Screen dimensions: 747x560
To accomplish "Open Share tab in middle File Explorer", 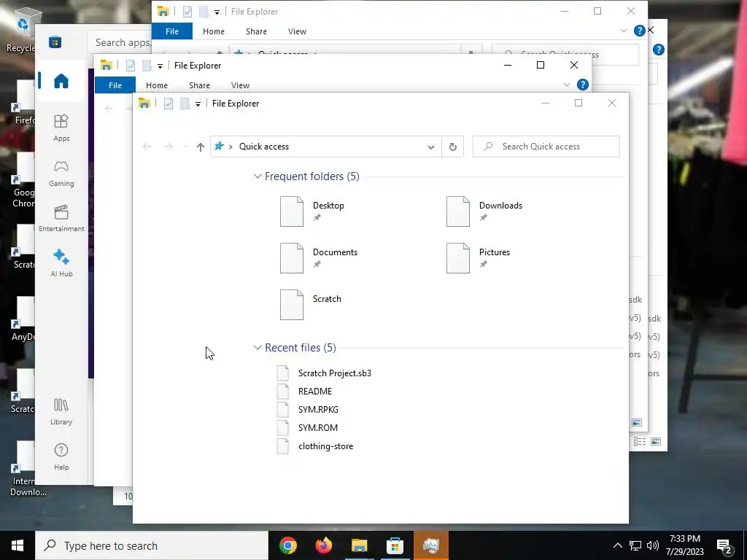I will 199,85.
